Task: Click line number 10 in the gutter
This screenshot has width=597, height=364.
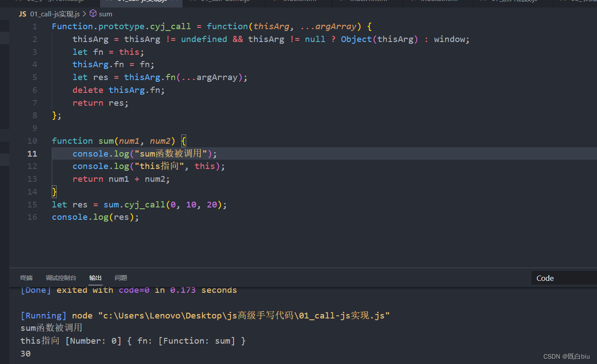Action: (x=32, y=141)
